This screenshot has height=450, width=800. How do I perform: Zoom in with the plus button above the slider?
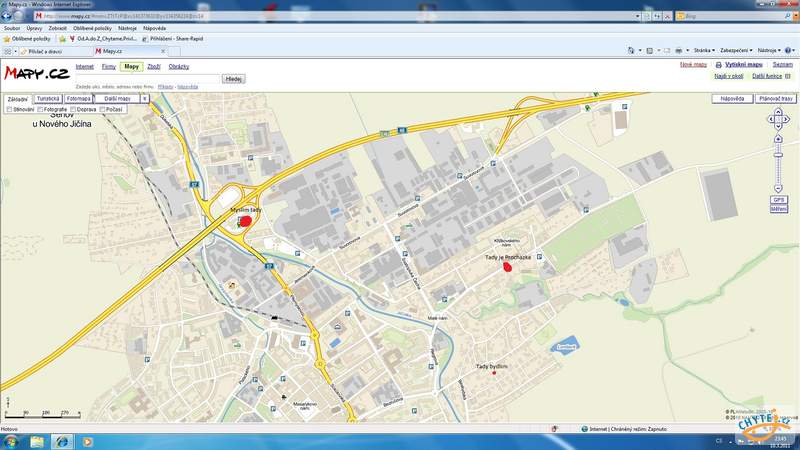click(778, 139)
